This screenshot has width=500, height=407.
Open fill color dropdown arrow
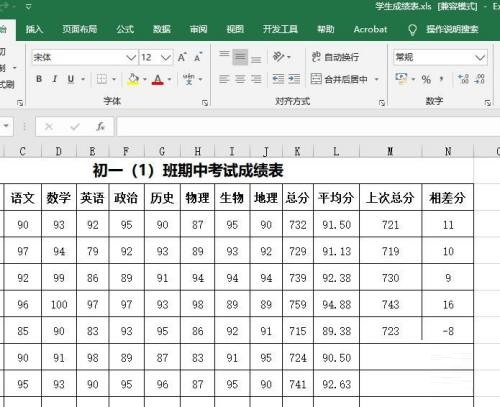(x=145, y=79)
